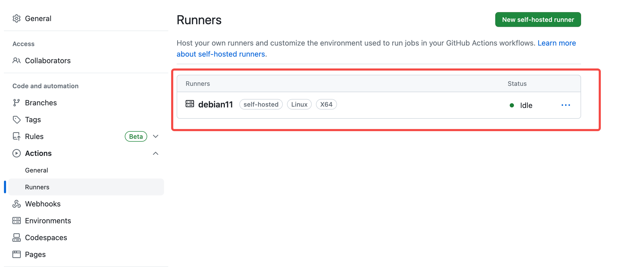Click the self-hosted label badge
The height and width of the screenshot is (267, 644).
pos(261,105)
